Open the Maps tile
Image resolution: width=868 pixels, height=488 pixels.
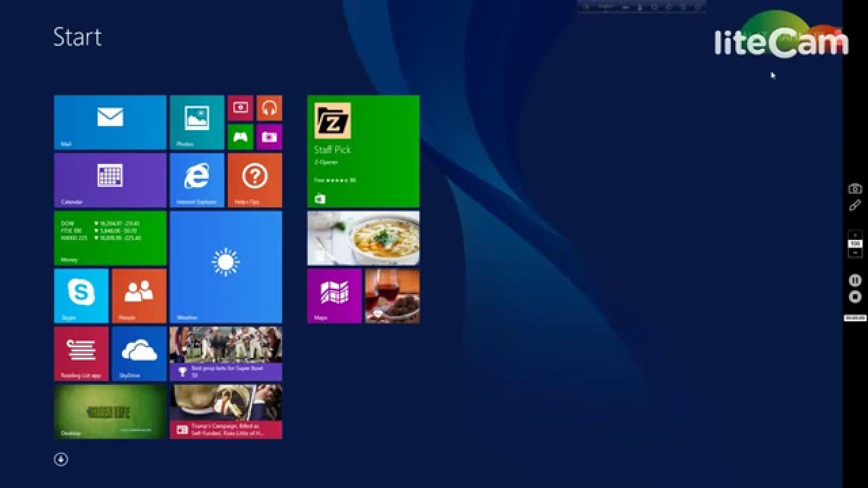334,296
